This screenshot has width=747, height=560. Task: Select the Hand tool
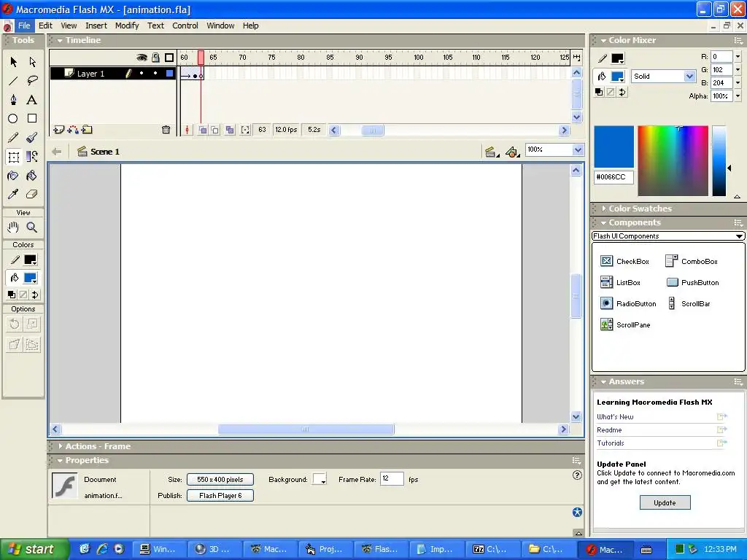[x=13, y=227]
